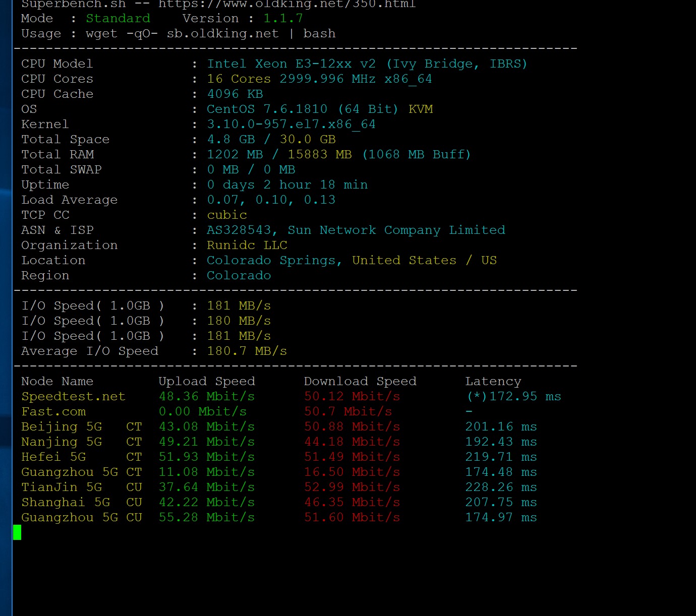This screenshot has width=696, height=616.
Task: Click the Total RAM value 1202 MB / 15883 MB
Action: coord(279,155)
